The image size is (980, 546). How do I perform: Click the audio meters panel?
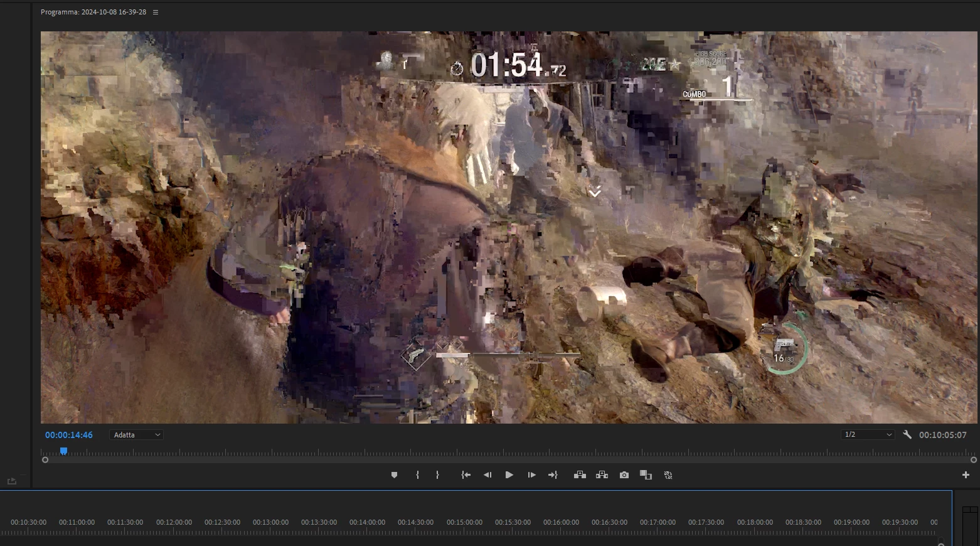[970, 525]
